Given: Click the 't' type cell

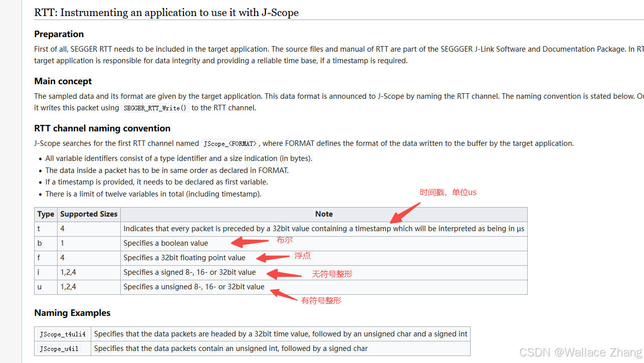Looking at the screenshot, I should tap(46, 229).
